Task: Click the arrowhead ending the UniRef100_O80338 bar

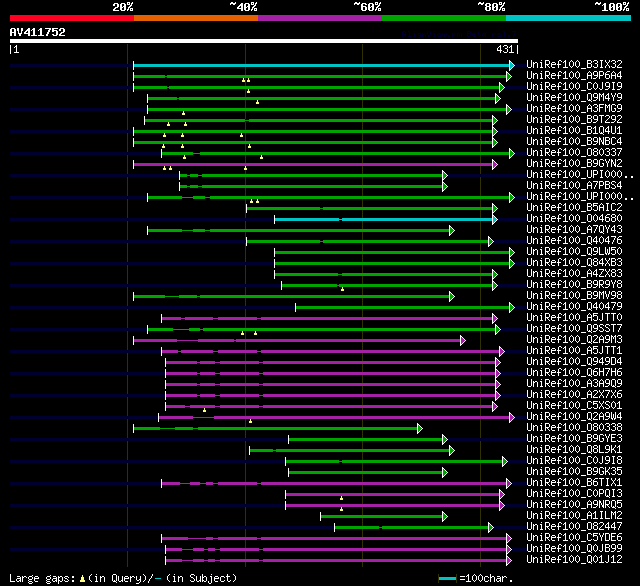Action: tap(420, 428)
